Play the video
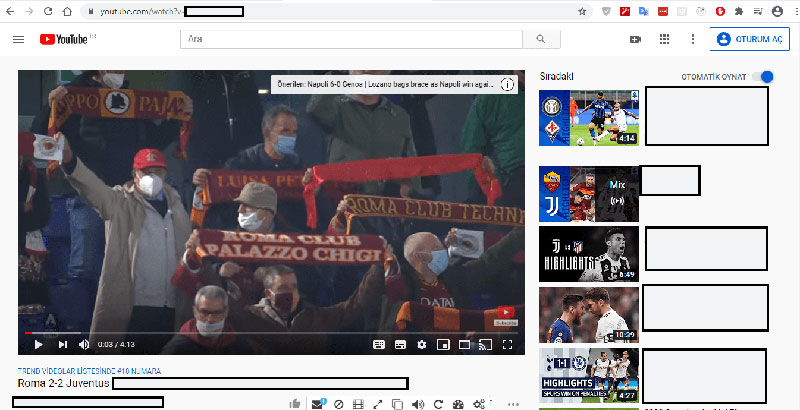This screenshot has height=410, width=800. click(x=38, y=345)
